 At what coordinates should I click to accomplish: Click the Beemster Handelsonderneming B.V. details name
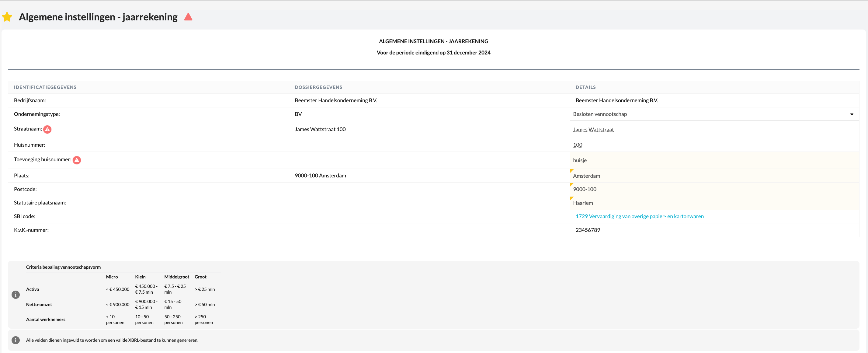click(616, 100)
